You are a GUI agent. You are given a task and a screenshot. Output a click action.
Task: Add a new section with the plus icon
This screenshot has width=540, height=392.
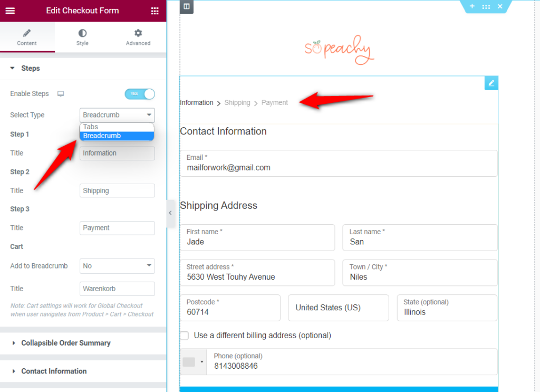(x=472, y=6)
